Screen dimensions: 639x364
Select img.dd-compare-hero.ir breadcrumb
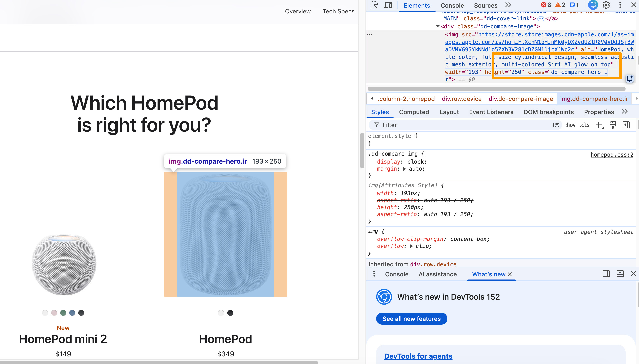[x=594, y=99]
